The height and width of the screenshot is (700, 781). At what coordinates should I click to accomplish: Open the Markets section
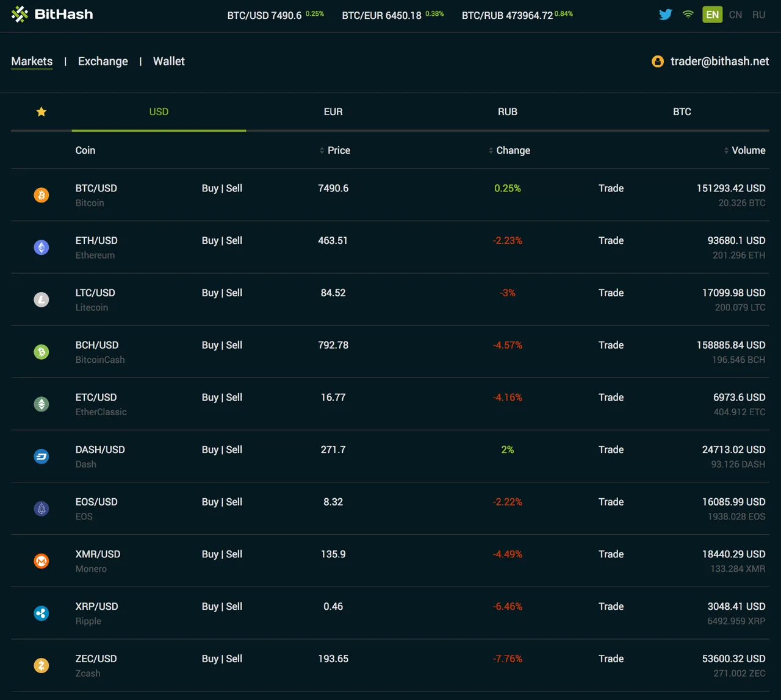click(x=32, y=61)
